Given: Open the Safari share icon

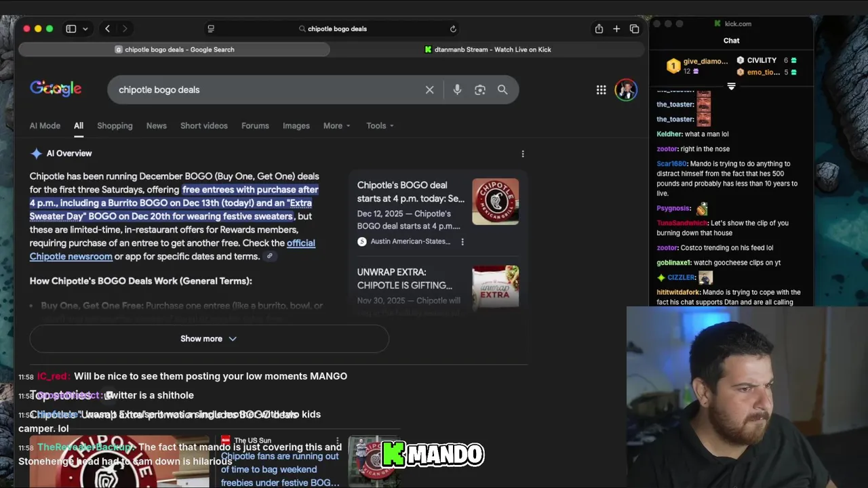Looking at the screenshot, I should tap(599, 28).
